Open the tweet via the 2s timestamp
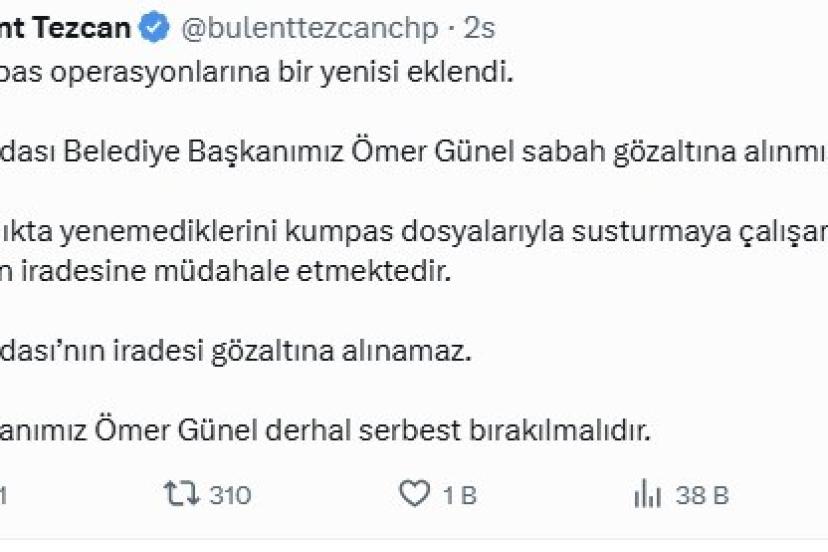 pyautogui.click(x=480, y=28)
